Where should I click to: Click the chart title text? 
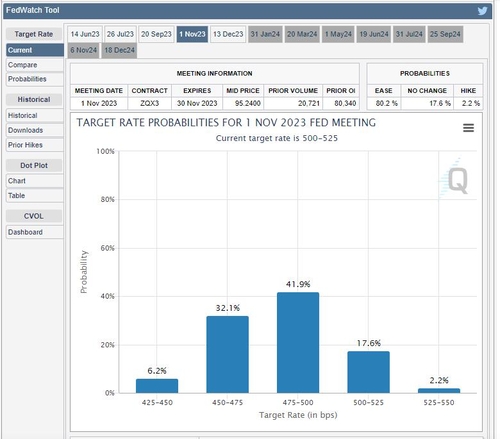point(226,123)
